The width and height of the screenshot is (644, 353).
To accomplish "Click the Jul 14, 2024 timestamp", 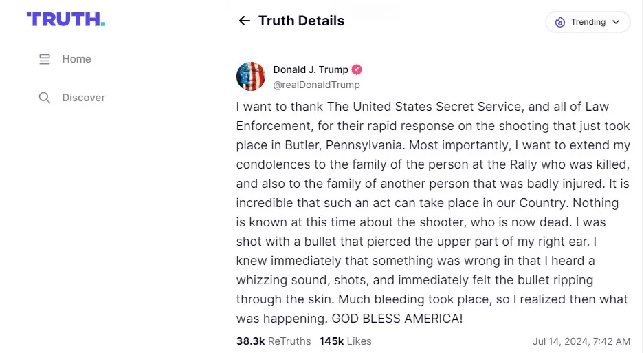I will [581, 341].
